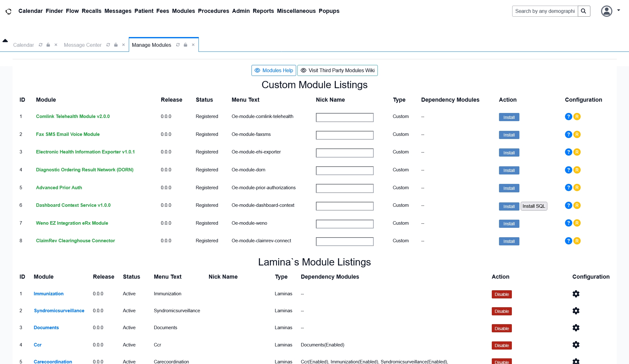629x364 pixels.
Task: Lock the Manage Modules tab
Action: tap(186, 45)
